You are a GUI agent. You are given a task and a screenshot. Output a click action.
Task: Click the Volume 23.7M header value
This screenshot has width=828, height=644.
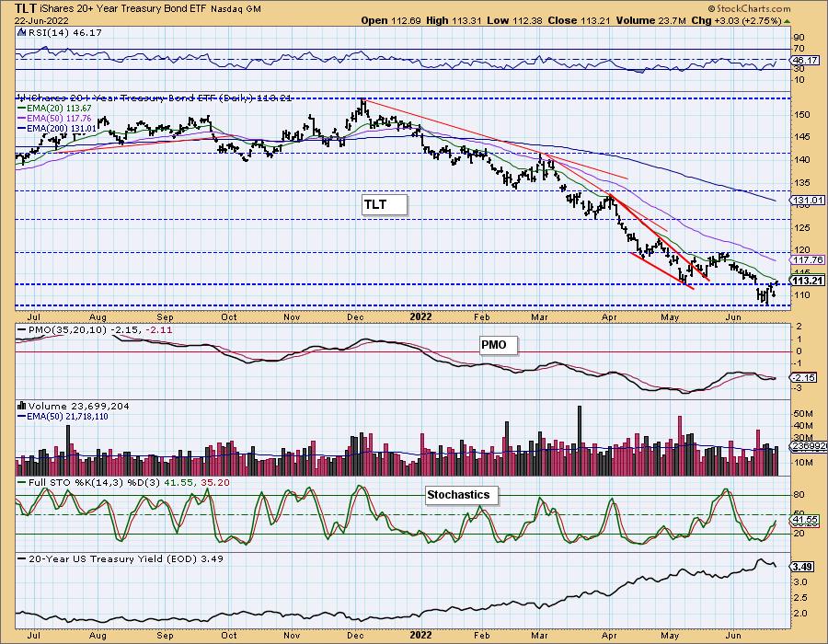coord(650,20)
